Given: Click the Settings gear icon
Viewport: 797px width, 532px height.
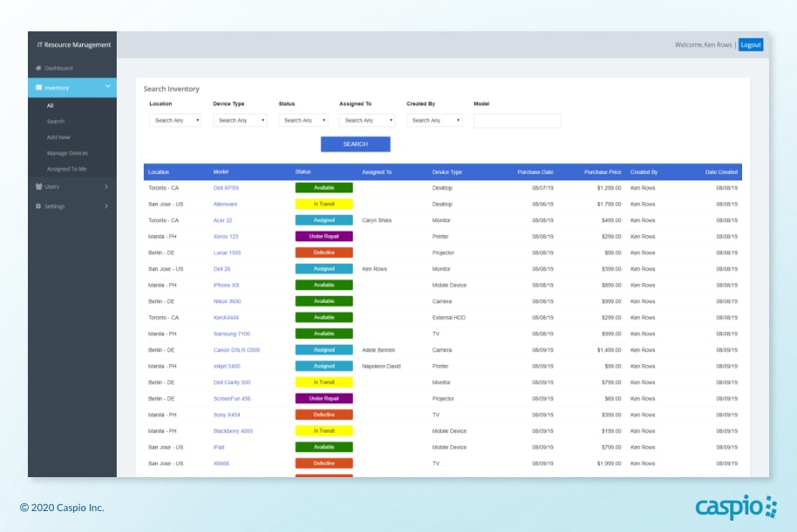Looking at the screenshot, I should click(x=38, y=206).
